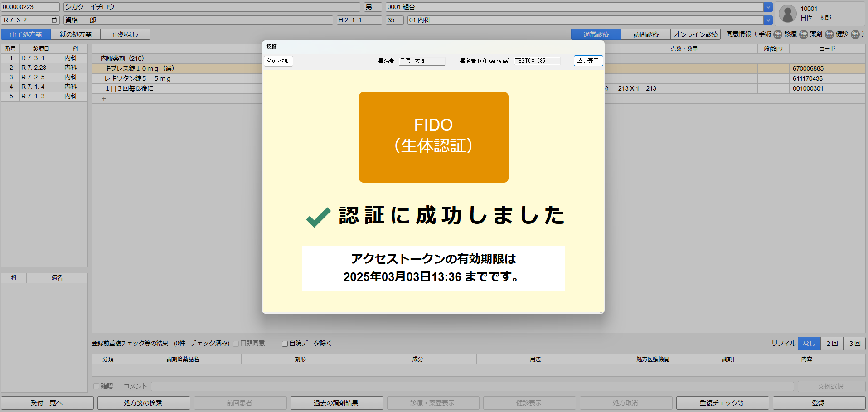Select visit row dated R7.1.4
The height and width of the screenshot is (412, 868).
pos(44,87)
